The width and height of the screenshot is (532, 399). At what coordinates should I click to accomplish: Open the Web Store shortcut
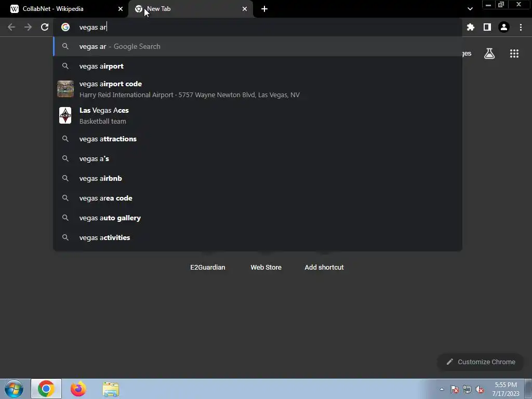(x=266, y=267)
